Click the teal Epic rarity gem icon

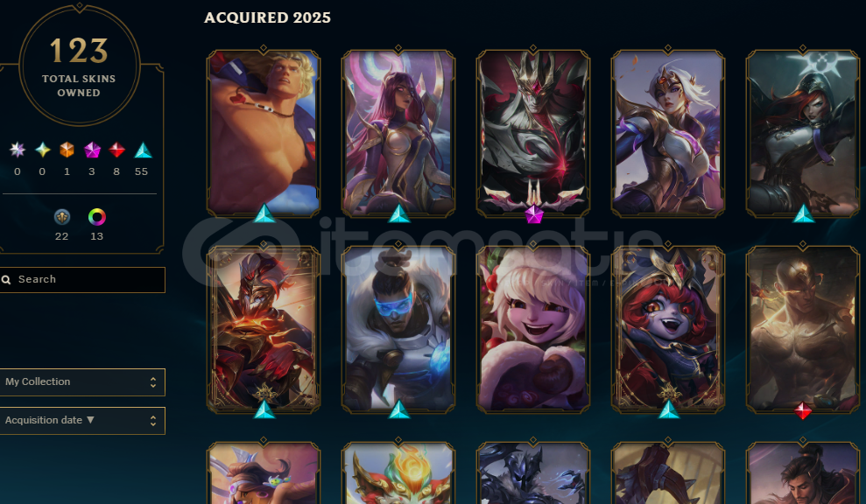point(143,150)
